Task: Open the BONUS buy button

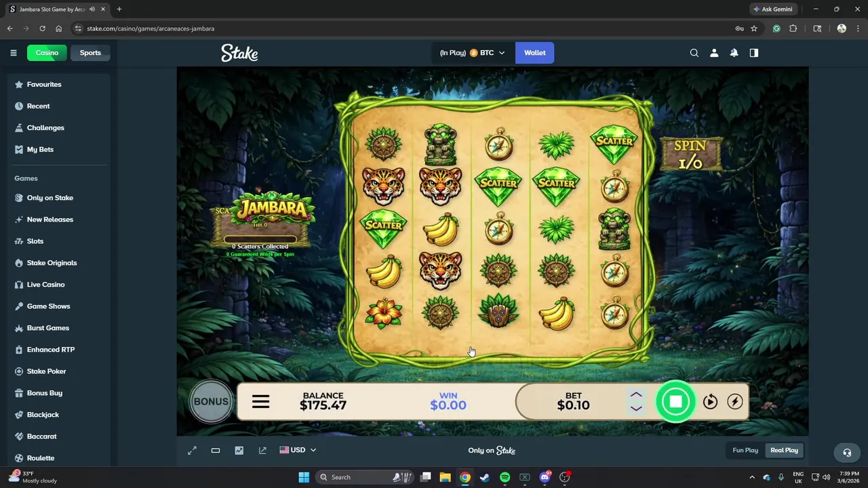Action: [x=211, y=401]
